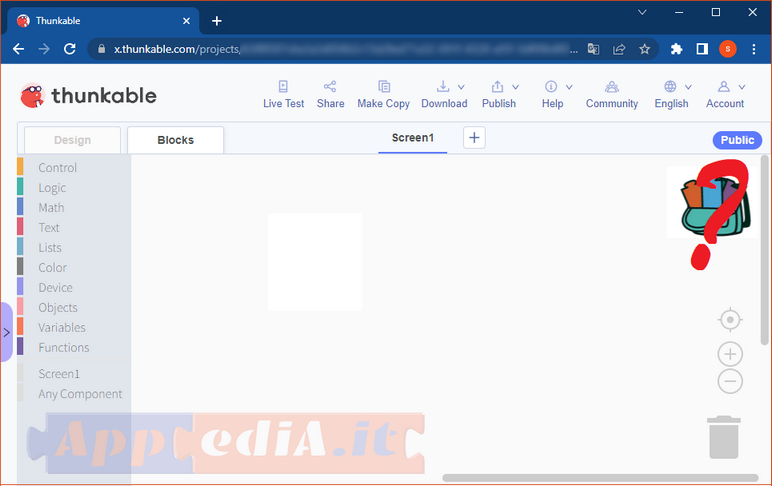772x486 pixels.
Task: Expand the Account dropdown arrow
Action: pyautogui.click(x=742, y=87)
